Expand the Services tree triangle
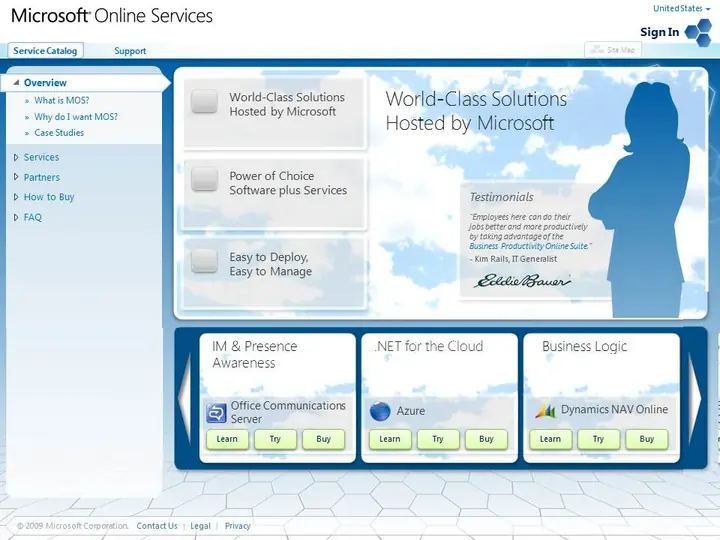Screen dimensions: 720x540 (16, 157)
